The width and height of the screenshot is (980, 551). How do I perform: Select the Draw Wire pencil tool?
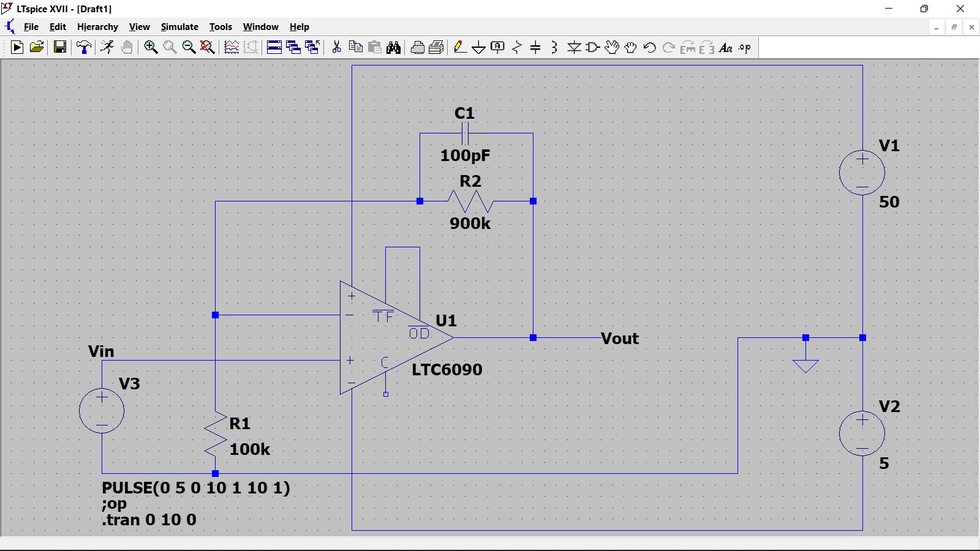click(460, 47)
